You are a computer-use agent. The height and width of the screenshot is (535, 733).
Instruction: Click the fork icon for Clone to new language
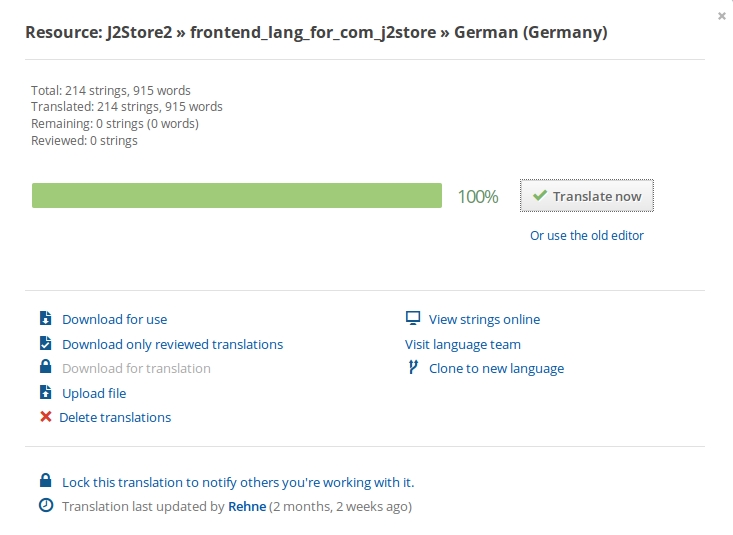(x=413, y=367)
